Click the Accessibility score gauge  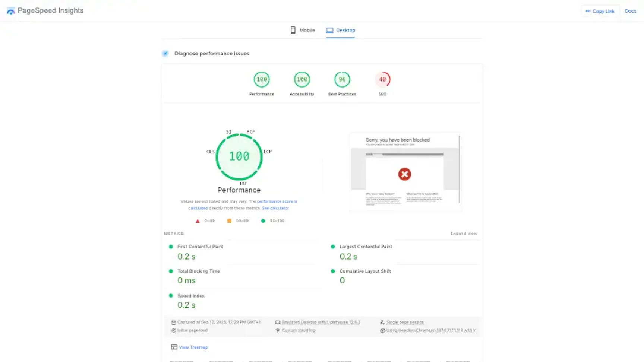[302, 79]
